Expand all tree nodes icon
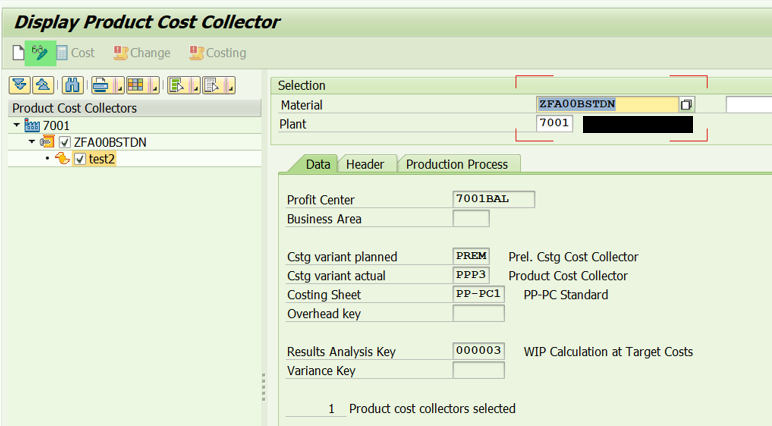This screenshot has height=426, width=772. pyautogui.click(x=20, y=85)
